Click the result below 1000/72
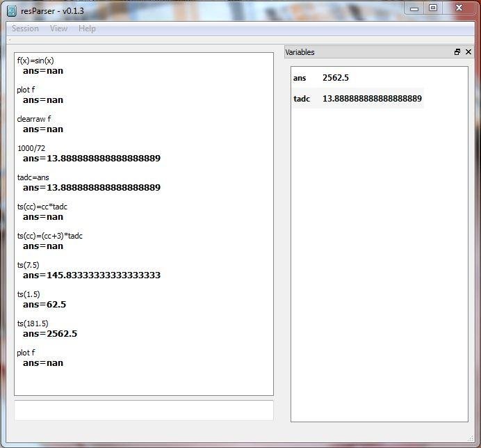This screenshot has height=448, width=481. coord(92,159)
